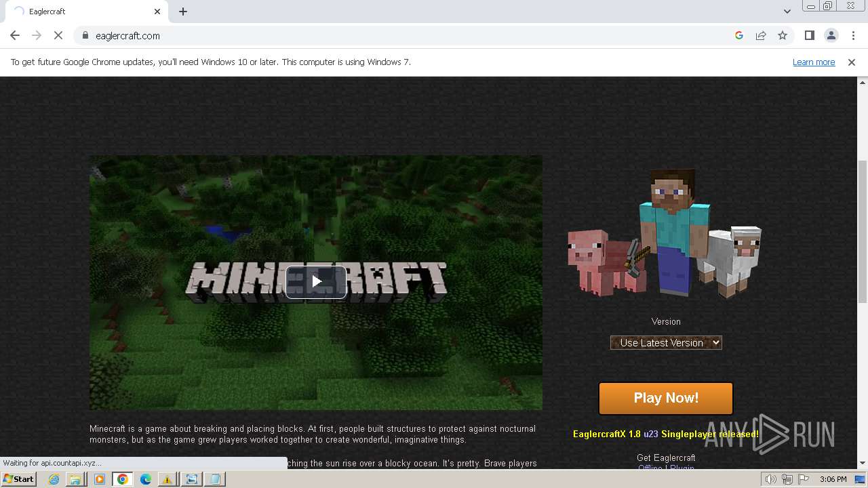Click the orange Play Now! button
Screen dimensions: 868x488
point(666,398)
